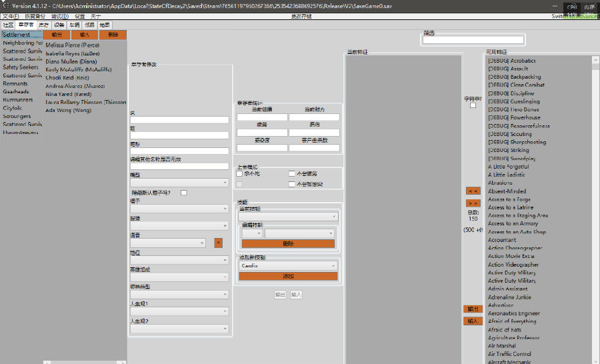Click the orange 输入 button above survivor list
This screenshot has width=600, height=364.
(85, 35)
